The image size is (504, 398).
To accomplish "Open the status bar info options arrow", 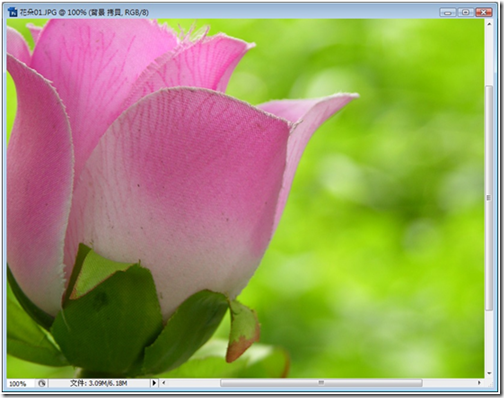I will 154,383.
